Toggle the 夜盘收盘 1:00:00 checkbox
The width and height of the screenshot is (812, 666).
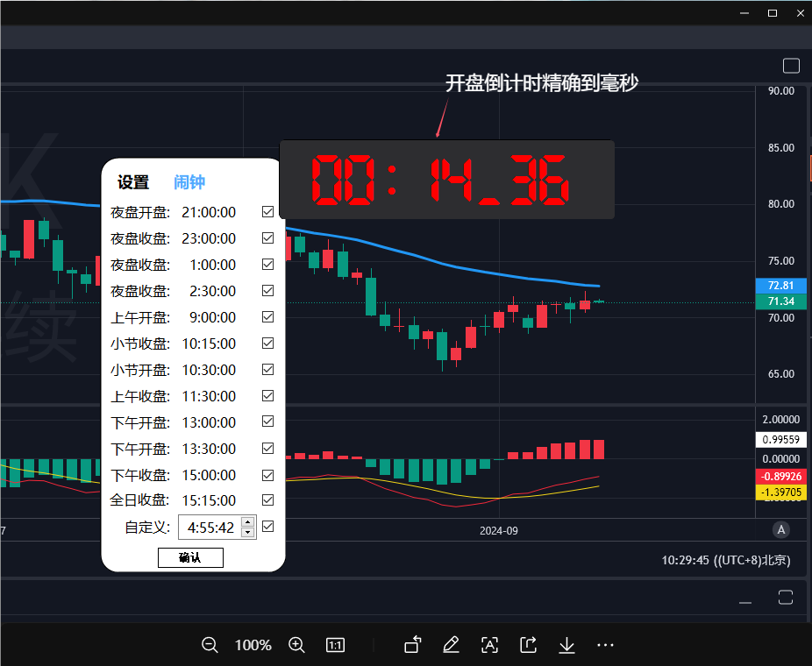[267, 265]
